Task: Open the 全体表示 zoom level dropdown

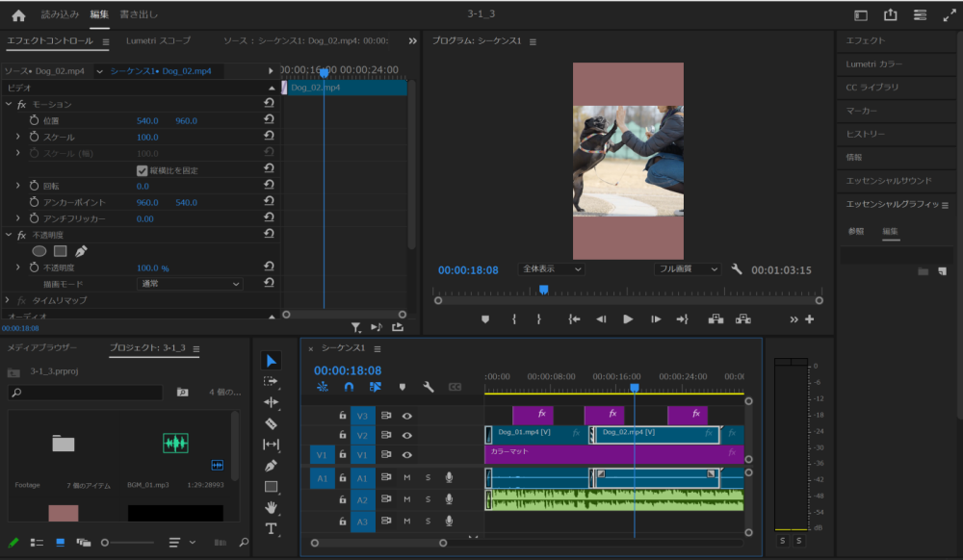Action: (x=551, y=270)
